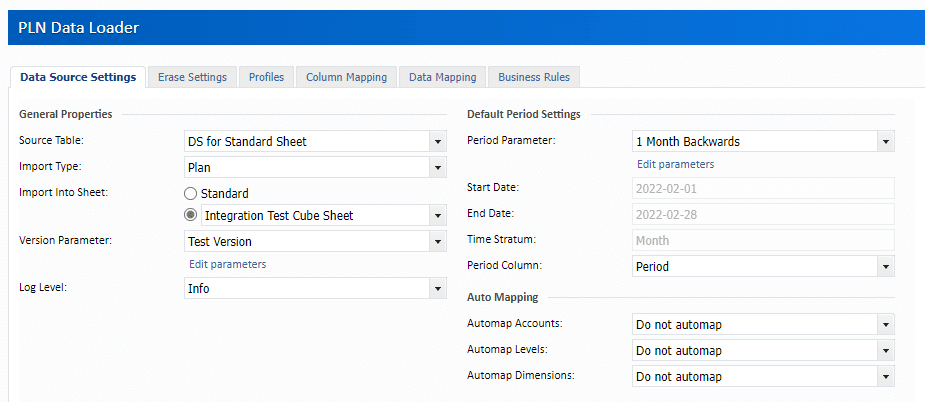Switch to the Data Mapping tab
Viewport: 925px width, 402px height.
pyautogui.click(x=443, y=77)
